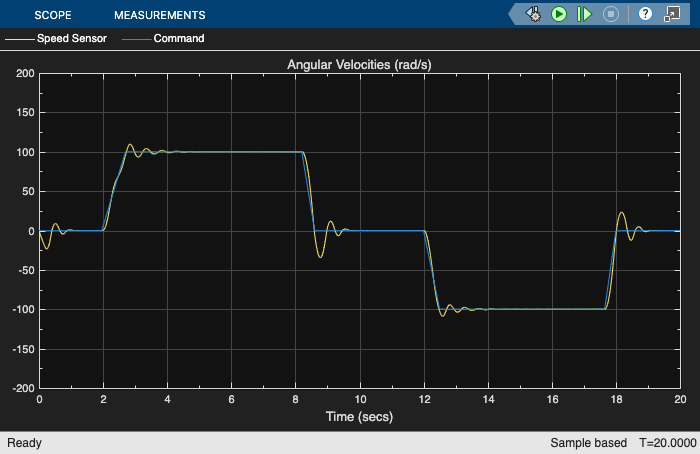Screen dimensions: 700x454
Task: Click the 12 x-axis tick label
Action: [x=425, y=399]
